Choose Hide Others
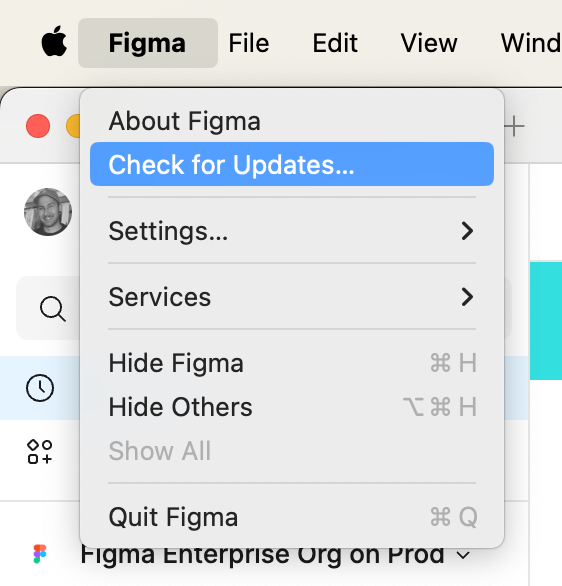The width and height of the screenshot is (562, 586). click(292, 407)
